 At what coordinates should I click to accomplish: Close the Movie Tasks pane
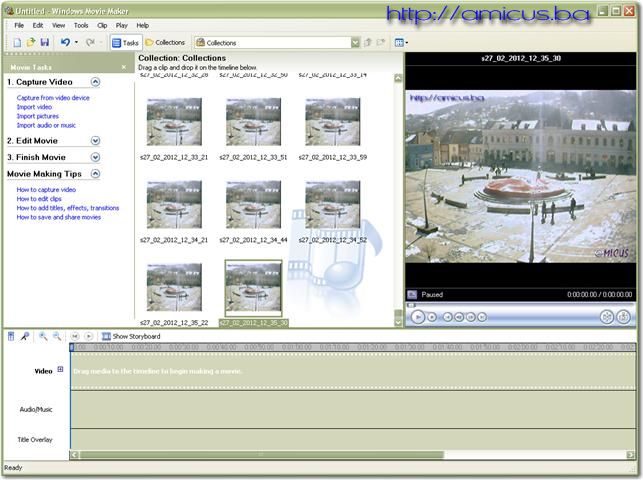124,67
